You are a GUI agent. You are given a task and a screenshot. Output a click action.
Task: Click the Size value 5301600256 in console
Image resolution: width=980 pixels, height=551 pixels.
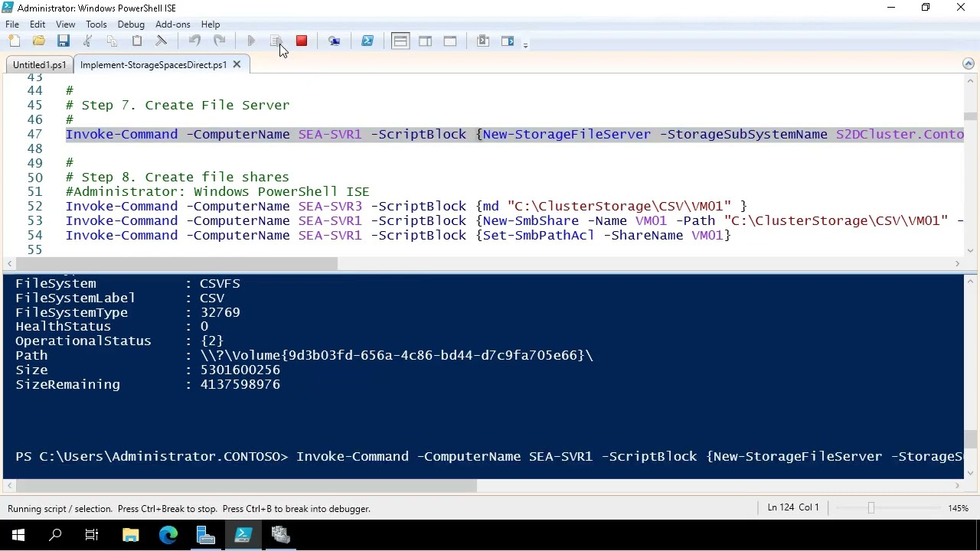click(240, 370)
